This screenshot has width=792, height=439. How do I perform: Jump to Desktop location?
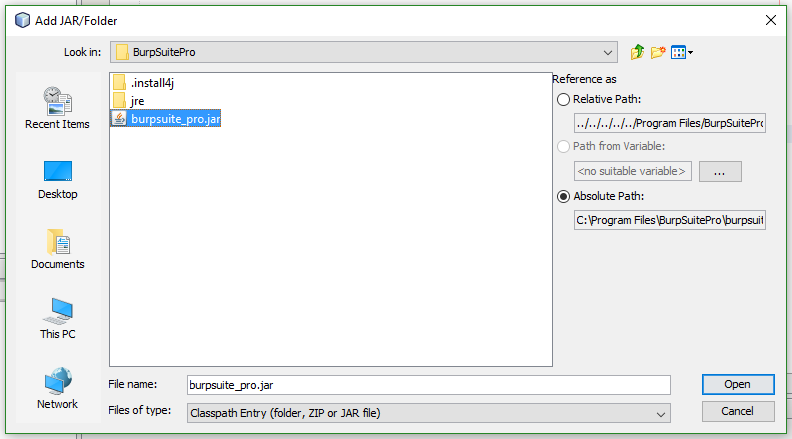(x=58, y=180)
